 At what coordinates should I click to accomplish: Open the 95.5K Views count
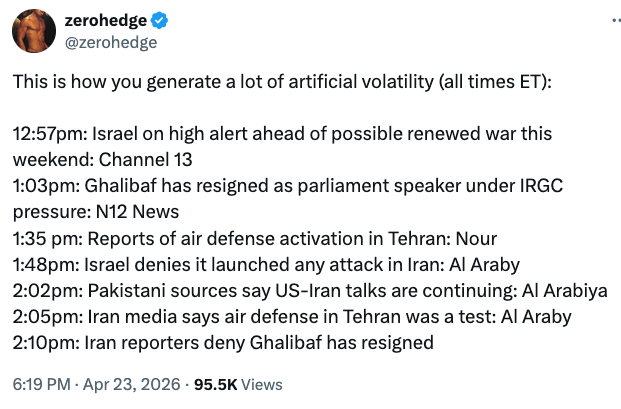pos(239,384)
